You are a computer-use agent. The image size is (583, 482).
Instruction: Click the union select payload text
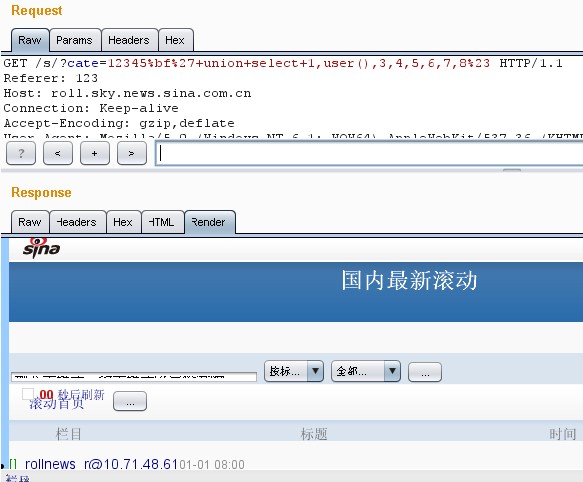point(299,63)
